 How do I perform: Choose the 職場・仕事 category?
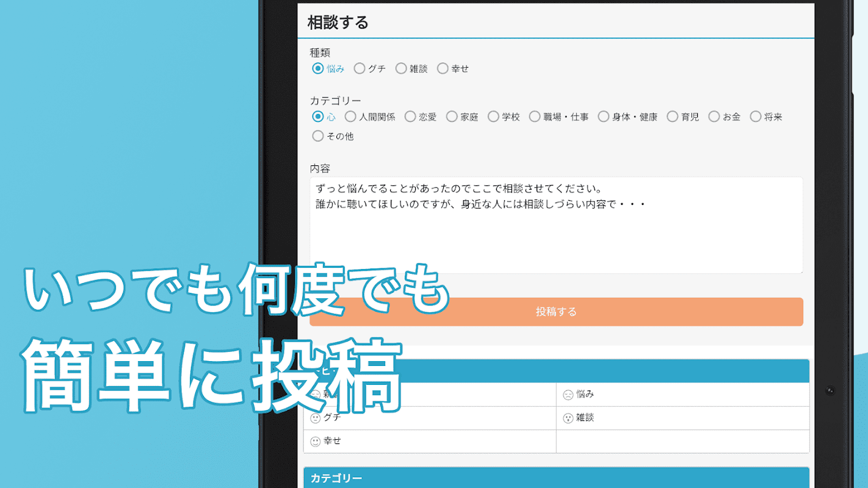535,117
